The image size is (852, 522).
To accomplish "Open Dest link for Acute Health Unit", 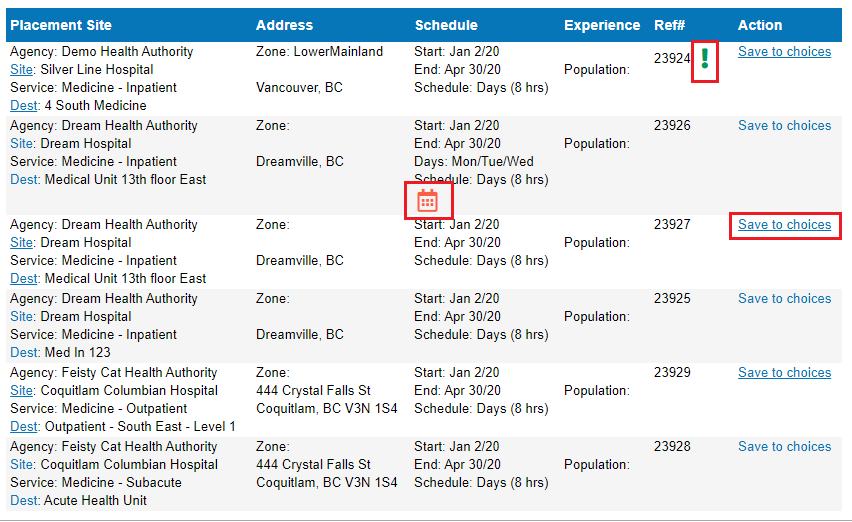I will point(24,500).
